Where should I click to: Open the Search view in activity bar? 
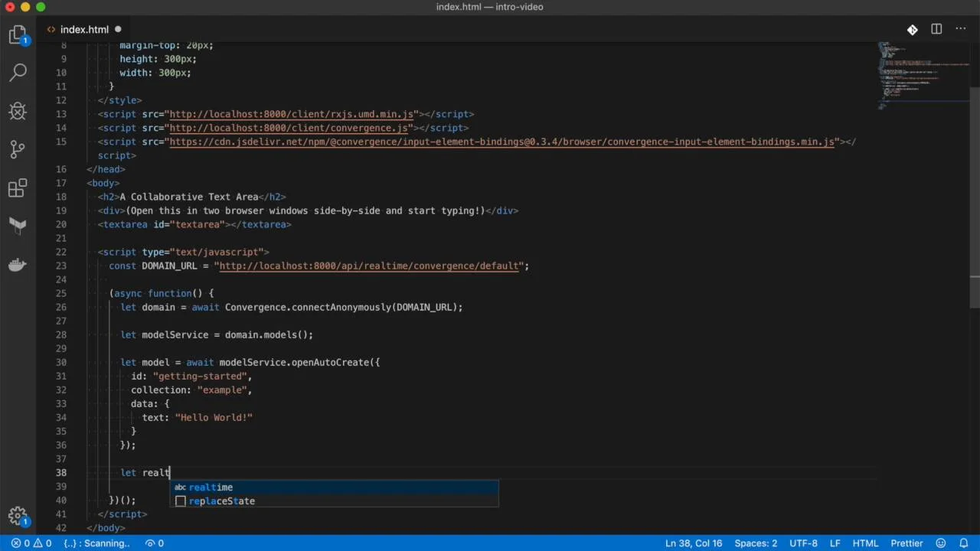point(18,73)
